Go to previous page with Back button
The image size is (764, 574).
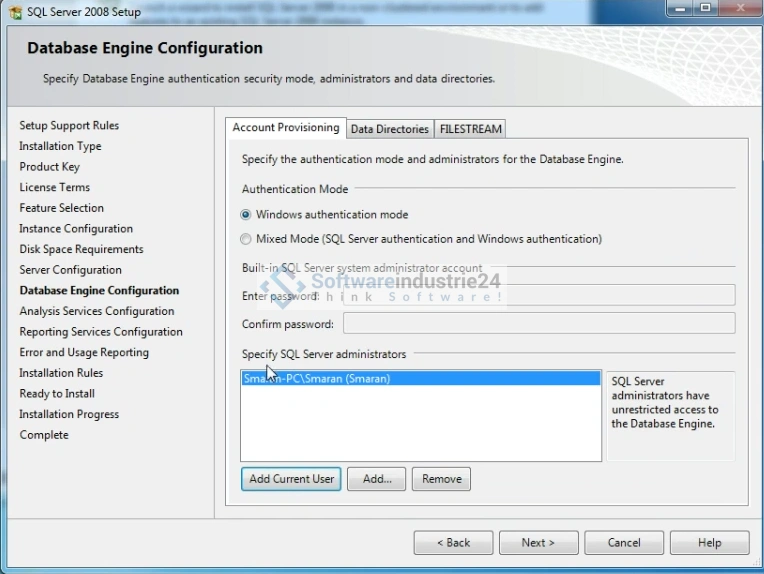pyautogui.click(x=453, y=542)
